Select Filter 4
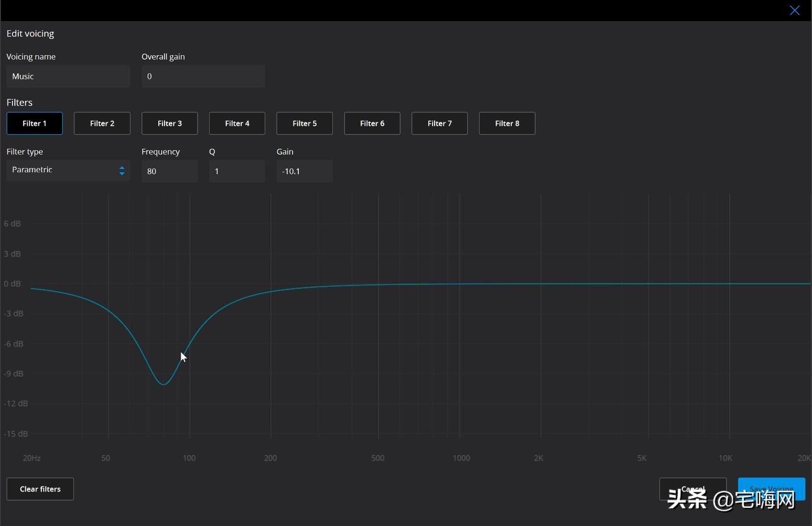812x526 pixels. click(x=237, y=123)
